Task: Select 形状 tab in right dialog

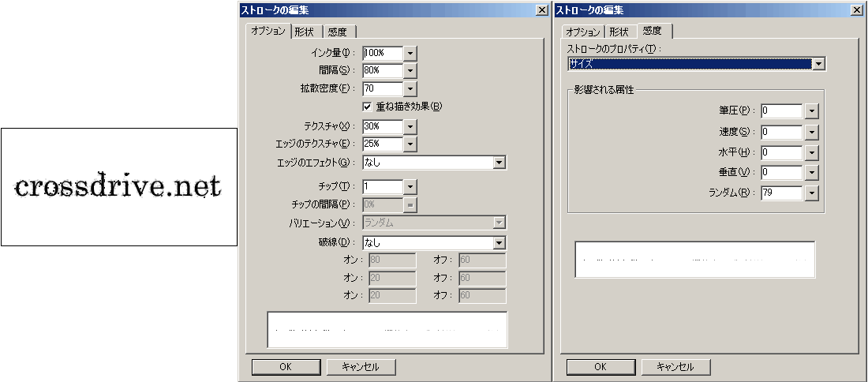Action: [619, 32]
